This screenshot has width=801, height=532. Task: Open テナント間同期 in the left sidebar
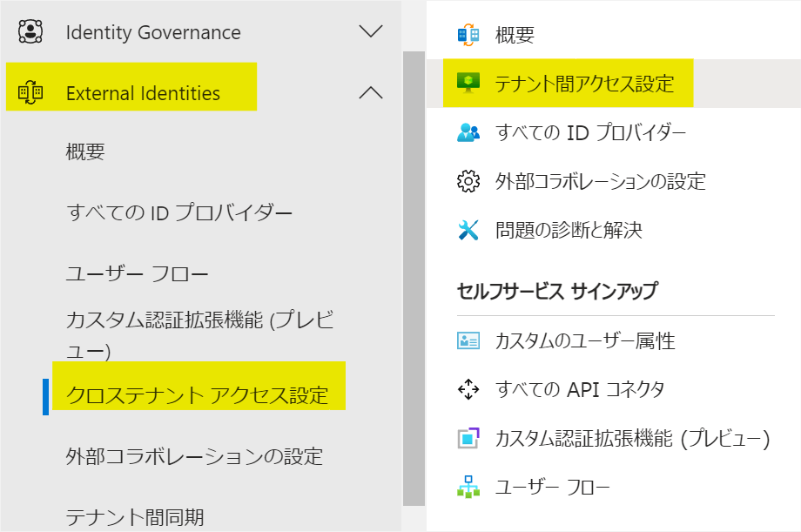click(135, 517)
